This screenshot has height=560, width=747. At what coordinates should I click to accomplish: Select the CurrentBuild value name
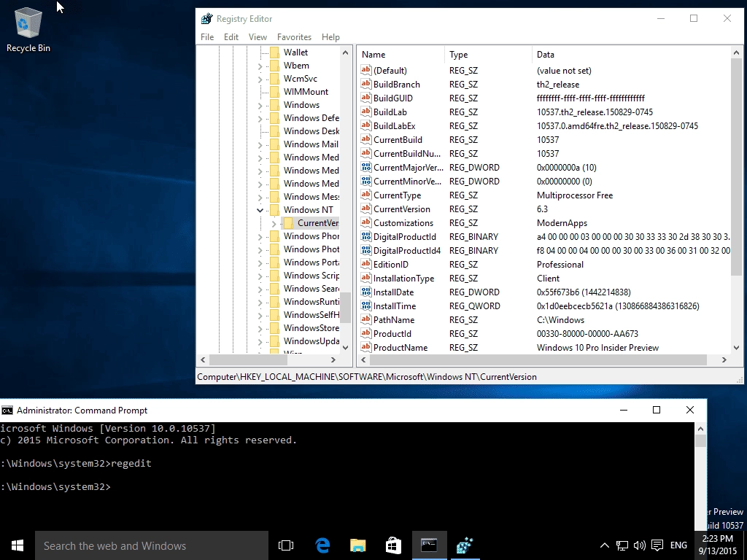398,139
